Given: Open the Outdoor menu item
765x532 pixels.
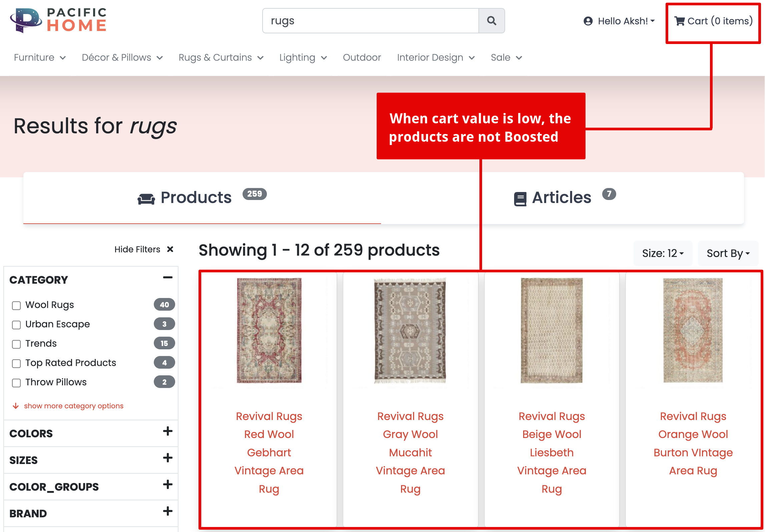Looking at the screenshot, I should point(362,57).
